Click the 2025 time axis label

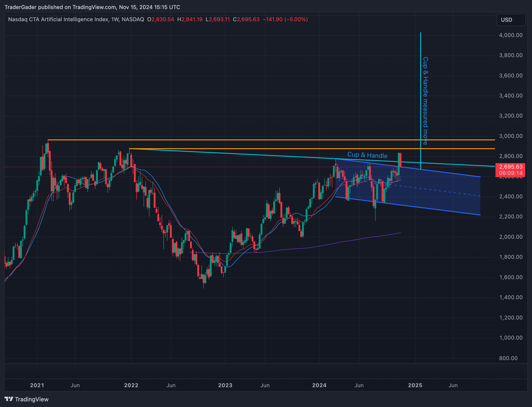(x=415, y=385)
